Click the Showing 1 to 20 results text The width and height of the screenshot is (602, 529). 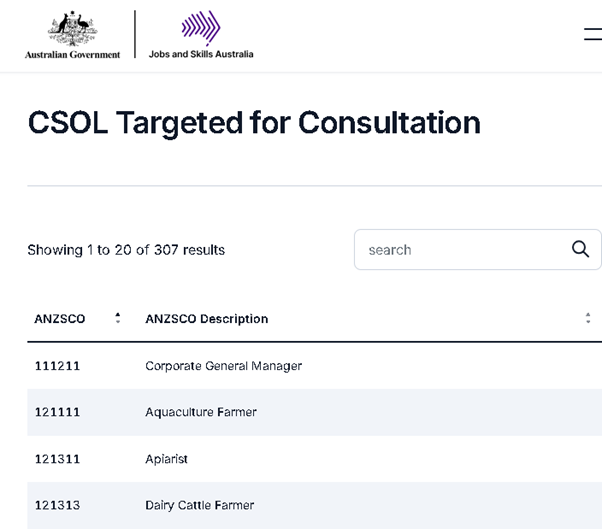[x=126, y=250]
